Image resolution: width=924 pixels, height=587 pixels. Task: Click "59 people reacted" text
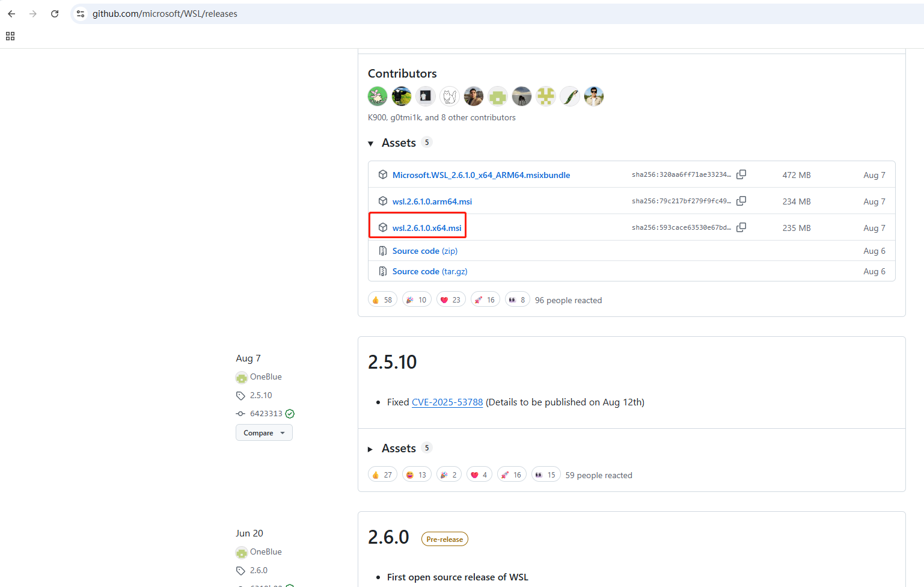(x=599, y=475)
